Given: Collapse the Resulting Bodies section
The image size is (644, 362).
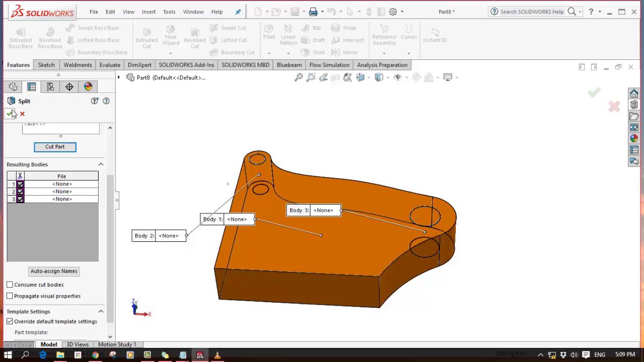Looking at the screenshot, I should coord(101,164).
